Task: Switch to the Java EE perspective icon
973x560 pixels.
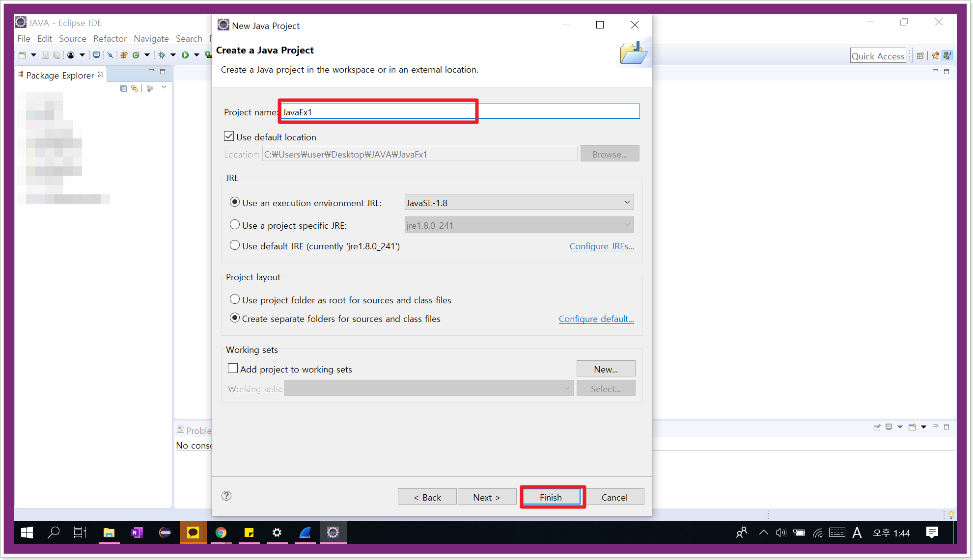Action: [x=936, y=55]
